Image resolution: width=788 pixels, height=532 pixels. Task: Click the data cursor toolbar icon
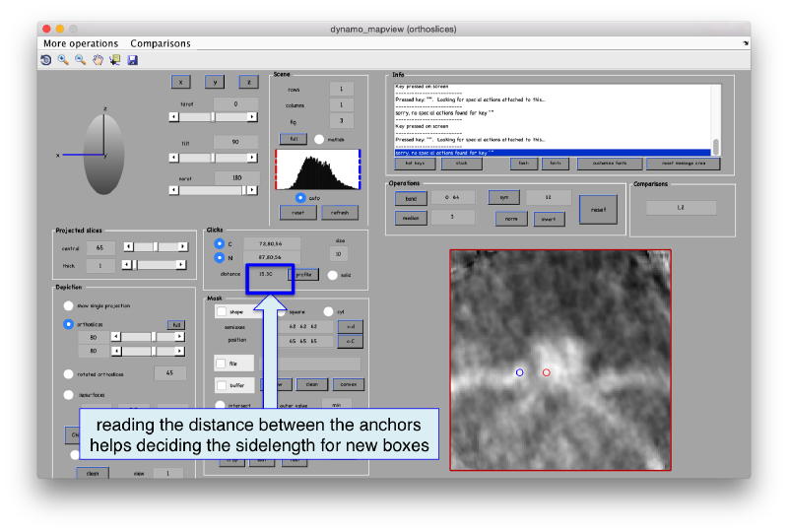[115, 60]
